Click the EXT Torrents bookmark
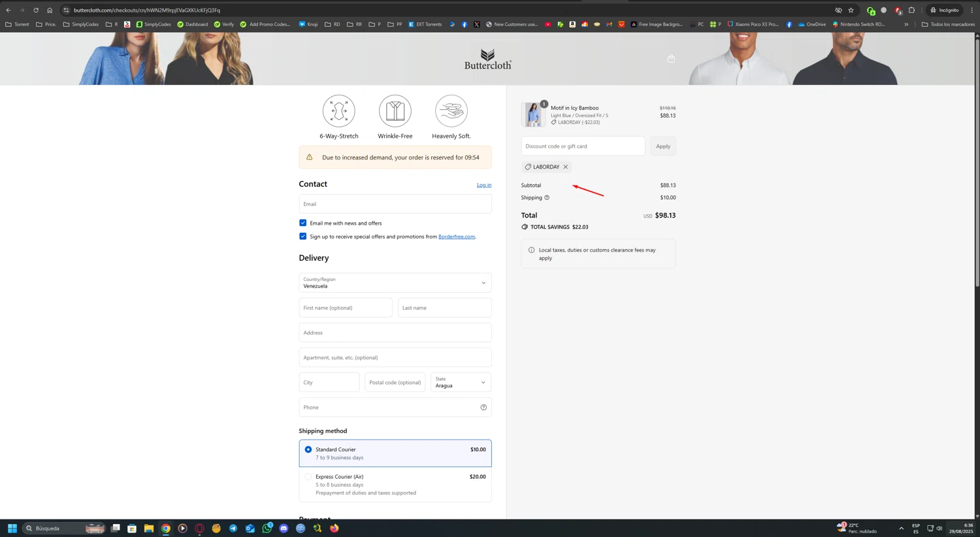The image size is (980, 537). click(425, 24)
